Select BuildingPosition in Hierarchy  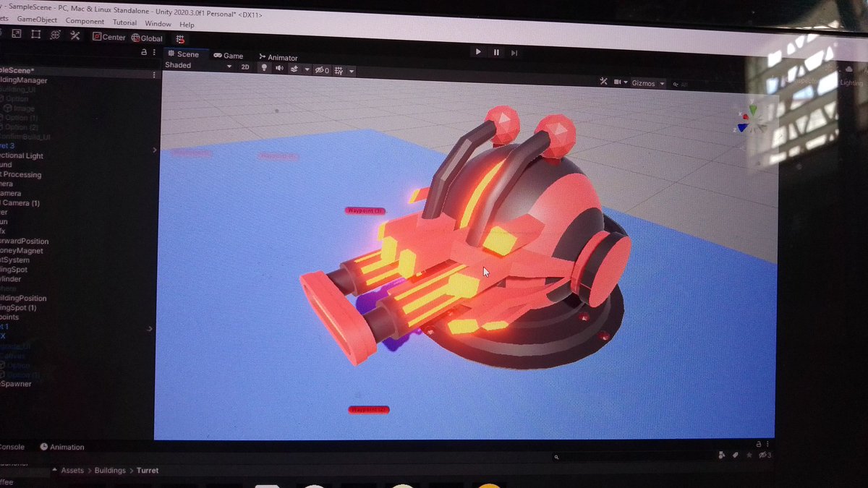pyautogui.click(x=23, y=298)
